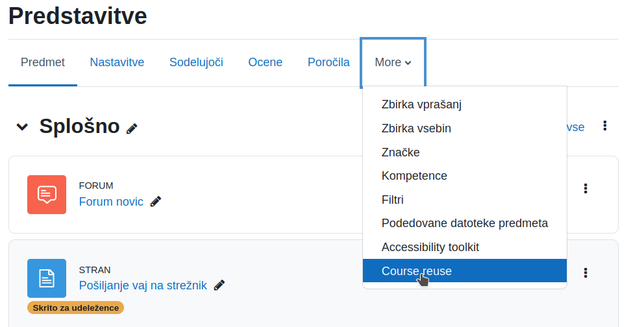Open the Sodelujoči tab
The width and height of the screenshot is (644, 327).
(x=196, y=62)
